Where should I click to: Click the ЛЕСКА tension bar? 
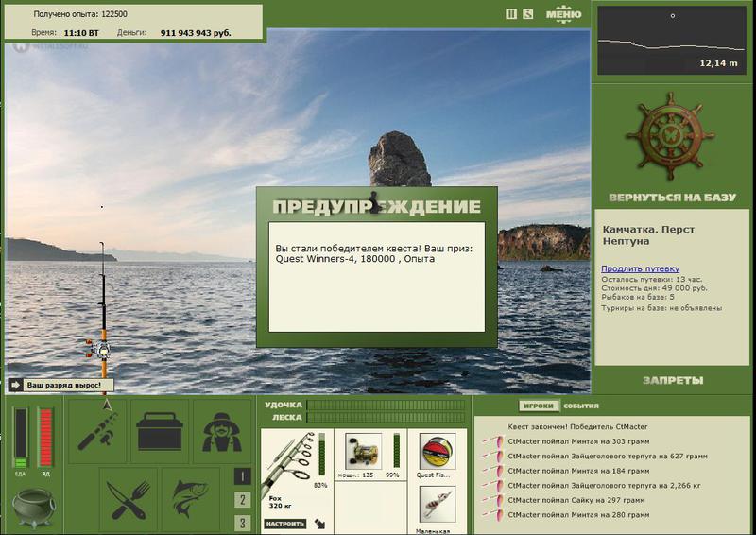click(386, 417)
